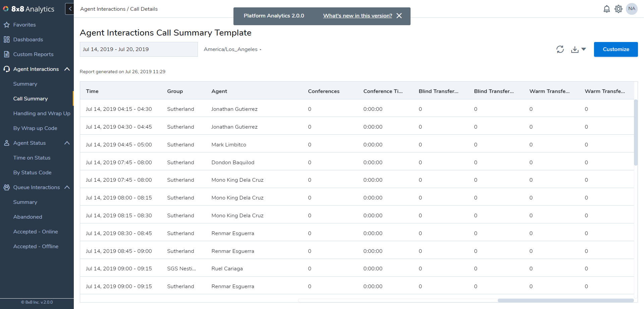Image resolution: width=644 pixels, height=309 pixels.
Task: Select the Mark Limbitco agent cell
Action: [229, 145]
